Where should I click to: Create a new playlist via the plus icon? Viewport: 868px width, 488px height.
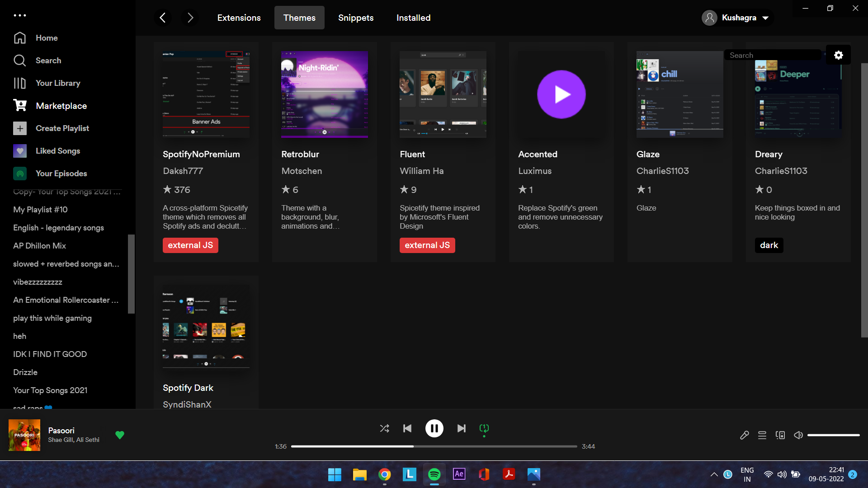[x=20, y=128]
